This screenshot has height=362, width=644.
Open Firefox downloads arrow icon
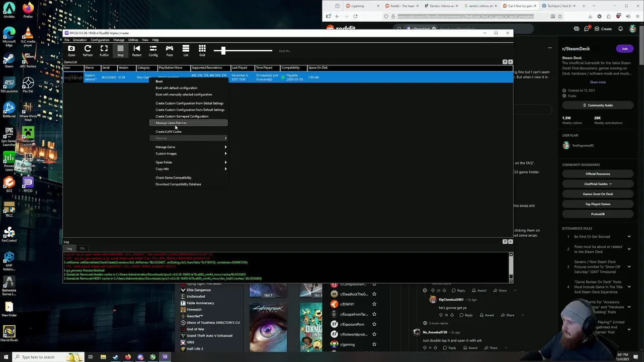(x=590, y=16)
